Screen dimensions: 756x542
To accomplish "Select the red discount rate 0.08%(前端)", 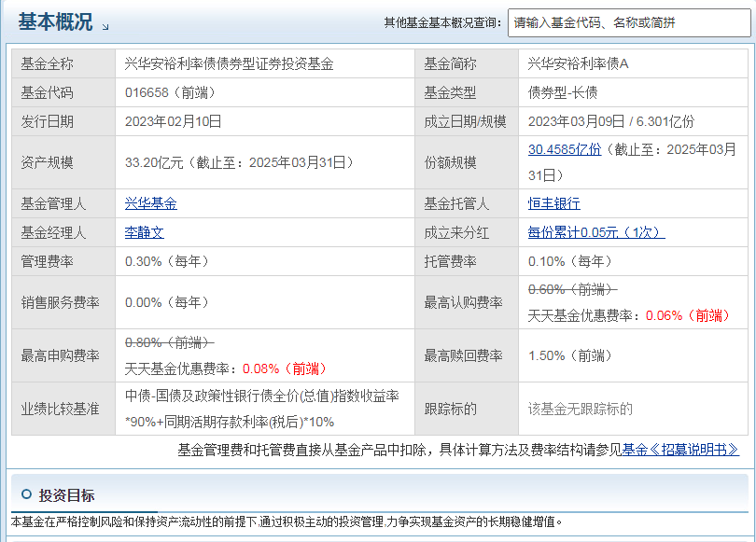I will 285,368.
